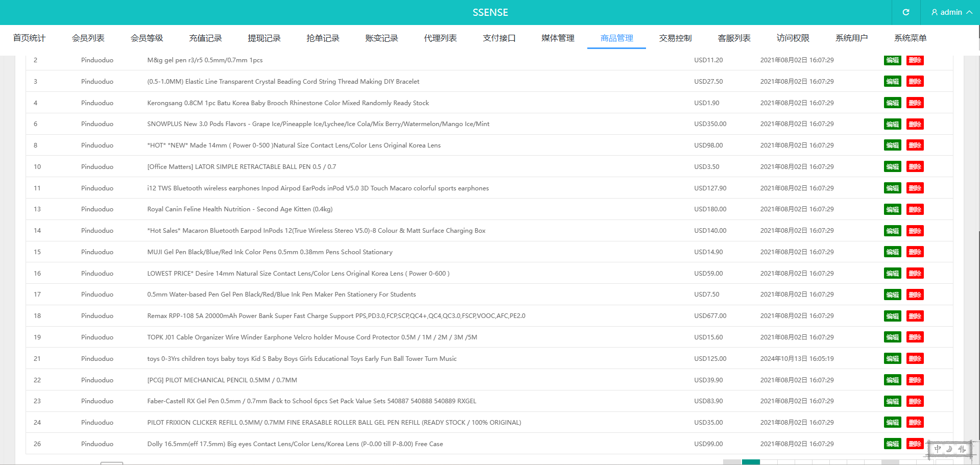The width and height of the screenshot is (980, 465).
Task: Open the 充值记录 tab
Action: [205, 38]
